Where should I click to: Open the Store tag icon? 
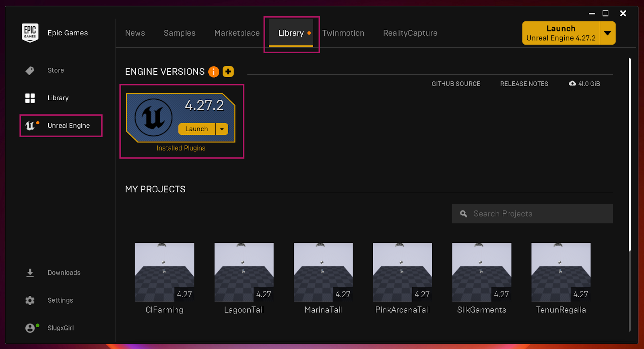coord(30,71)
